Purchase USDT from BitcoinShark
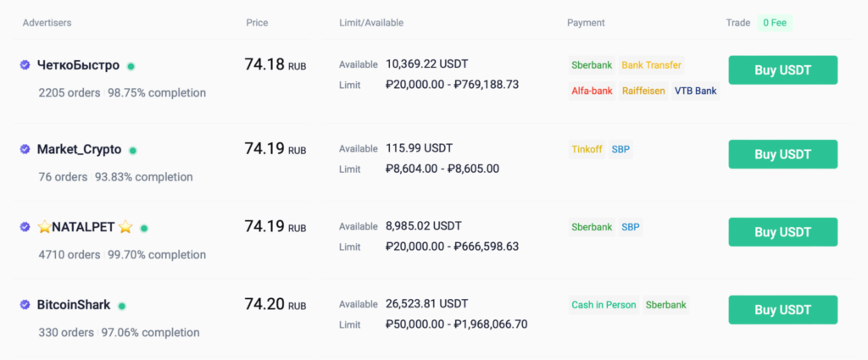868x360 pixels. [x=782, y=310]
